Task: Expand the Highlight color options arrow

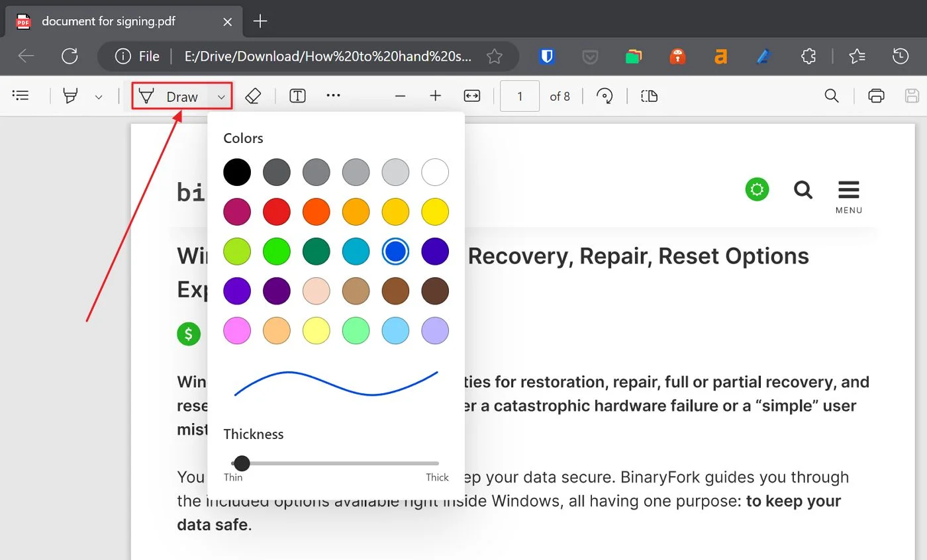Action: (x=99, y=97)
